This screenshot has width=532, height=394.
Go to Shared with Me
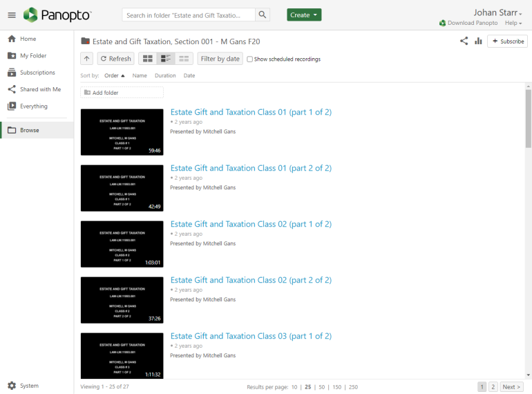pyautogui.click(x=40, y=89)
